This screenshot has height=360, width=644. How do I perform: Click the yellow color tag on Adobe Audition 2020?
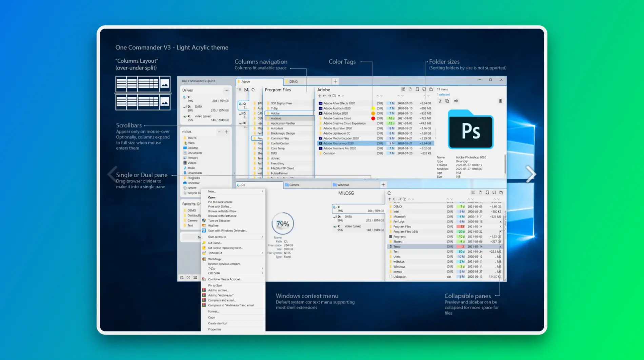click(373, 108)
